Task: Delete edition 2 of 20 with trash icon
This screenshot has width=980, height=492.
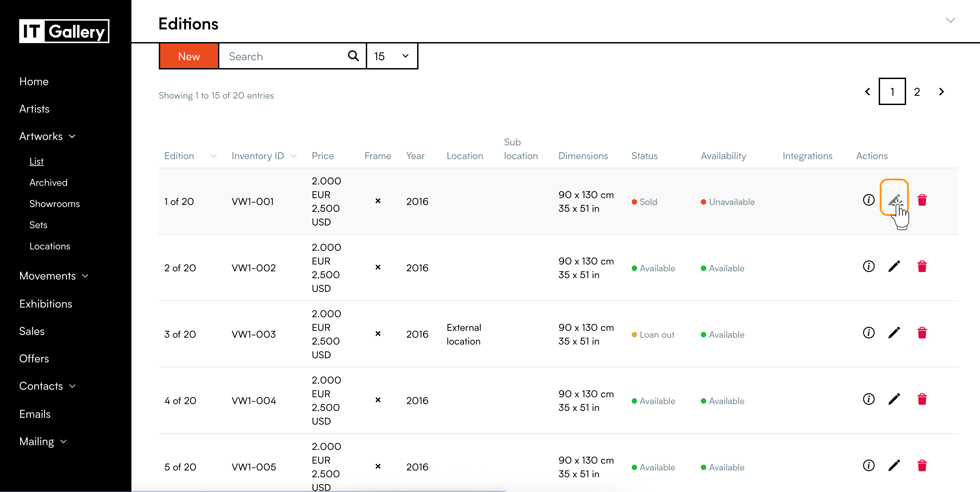Action: 922,266
